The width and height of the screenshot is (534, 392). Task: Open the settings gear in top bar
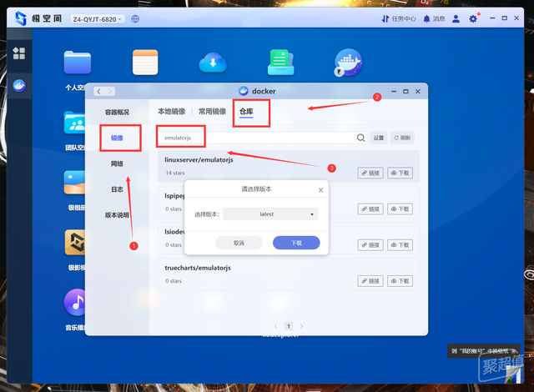pos(473,18)
